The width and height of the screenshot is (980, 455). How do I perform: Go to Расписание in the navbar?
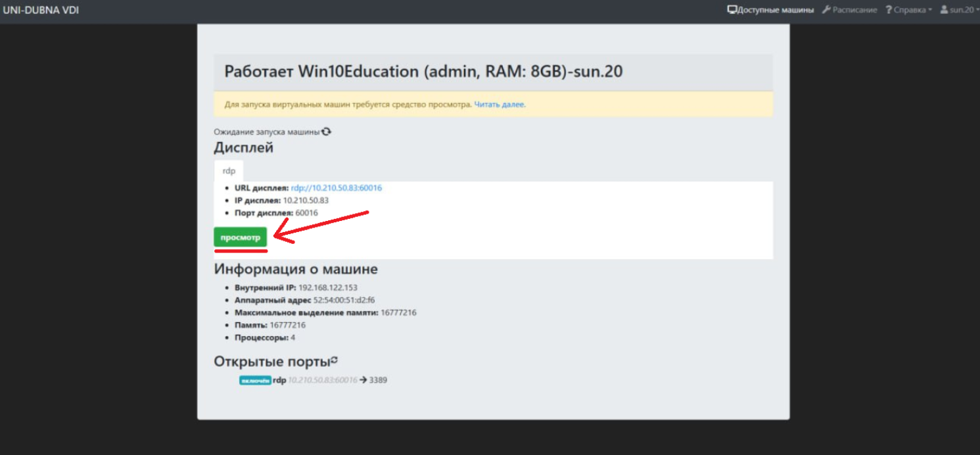click(854, 10)
